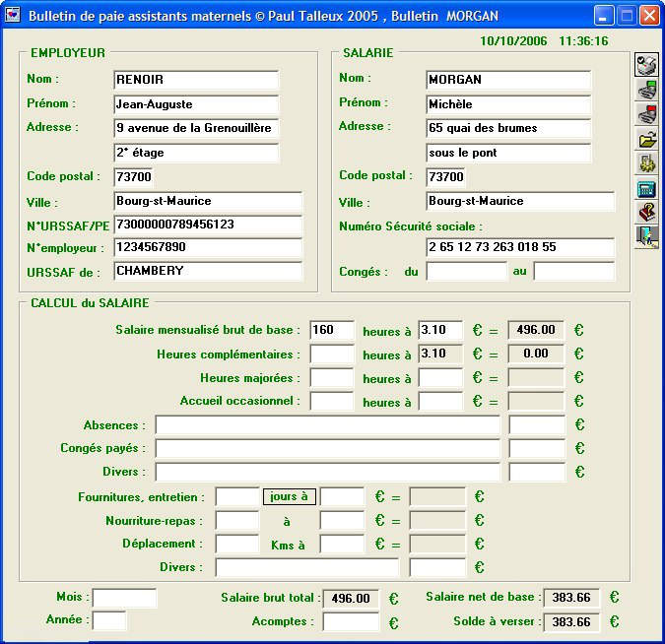
Task: Click Heures majorées hours field
Action: click(332, 377)
